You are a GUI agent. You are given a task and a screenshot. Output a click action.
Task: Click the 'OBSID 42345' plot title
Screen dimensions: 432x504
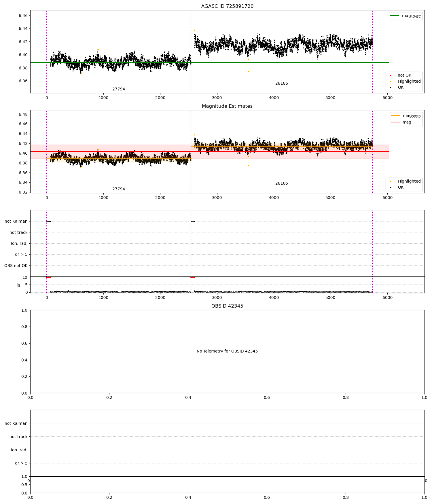point(227,306)
